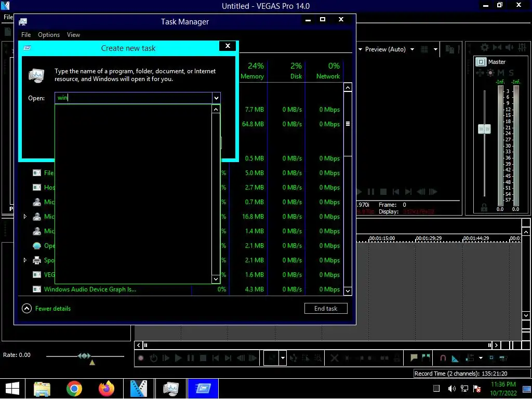Toggle automatic crossfades triangle icon

[x=455, y=358]
